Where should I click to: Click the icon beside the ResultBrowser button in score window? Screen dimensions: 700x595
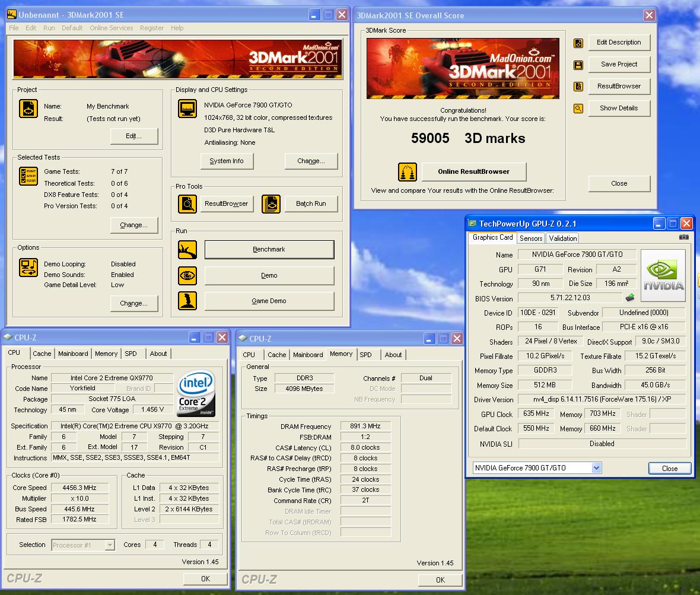578,87
